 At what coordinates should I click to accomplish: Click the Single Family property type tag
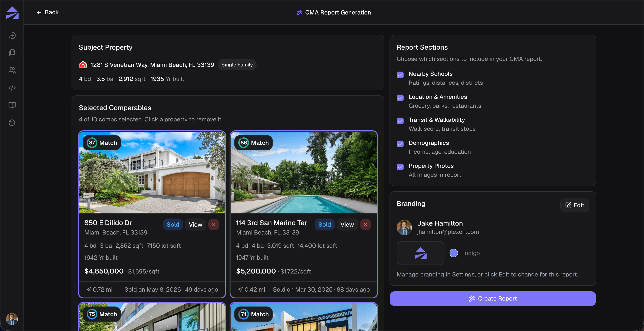click(x=237, y=65)
